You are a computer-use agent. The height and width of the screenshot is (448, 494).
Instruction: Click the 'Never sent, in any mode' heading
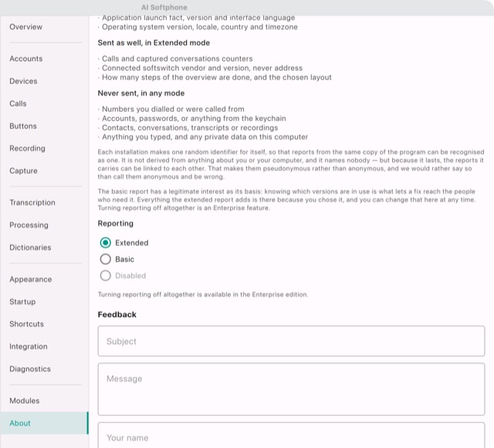click(x=141, y=93)
